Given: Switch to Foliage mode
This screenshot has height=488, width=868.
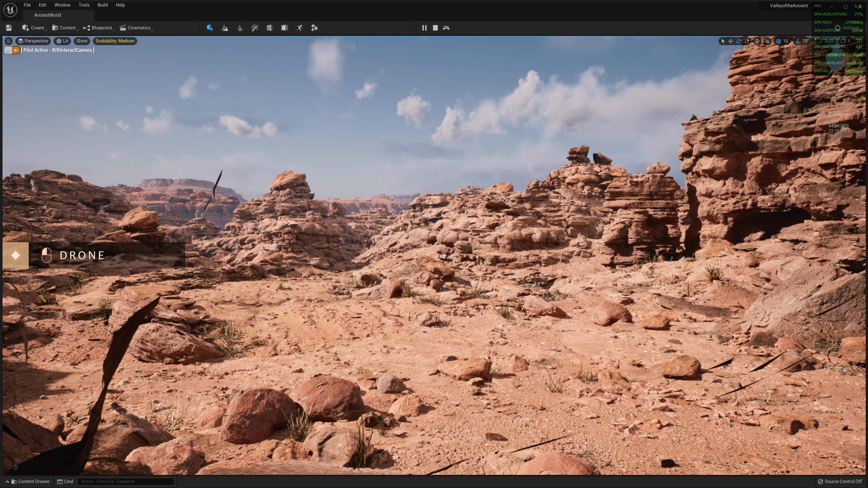Looking at the screenshot, I should [240, 28].
